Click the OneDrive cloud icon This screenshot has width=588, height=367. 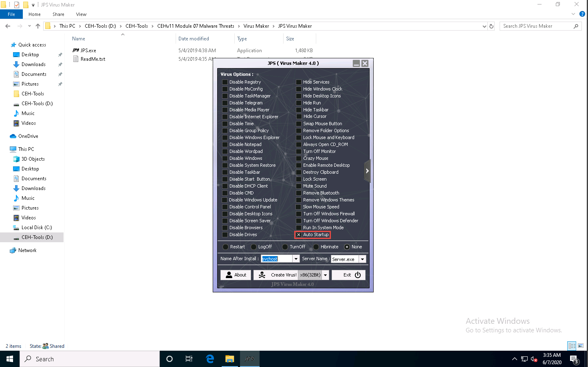tap(13, 136)
